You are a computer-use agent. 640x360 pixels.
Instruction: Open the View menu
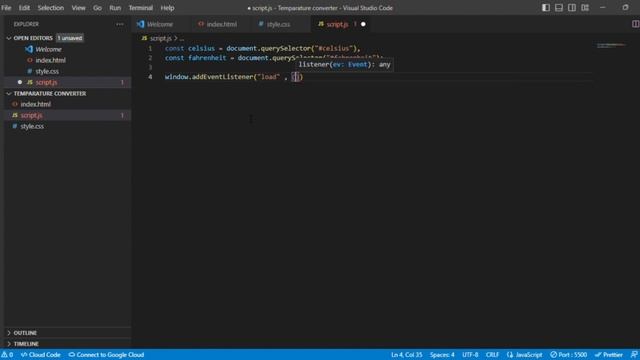coord(78,8)
